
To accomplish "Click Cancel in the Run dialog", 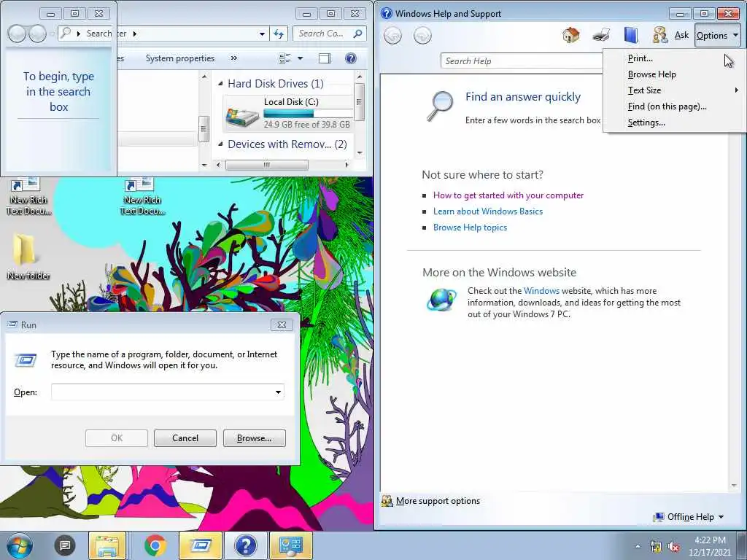I will tap(185, 438).
